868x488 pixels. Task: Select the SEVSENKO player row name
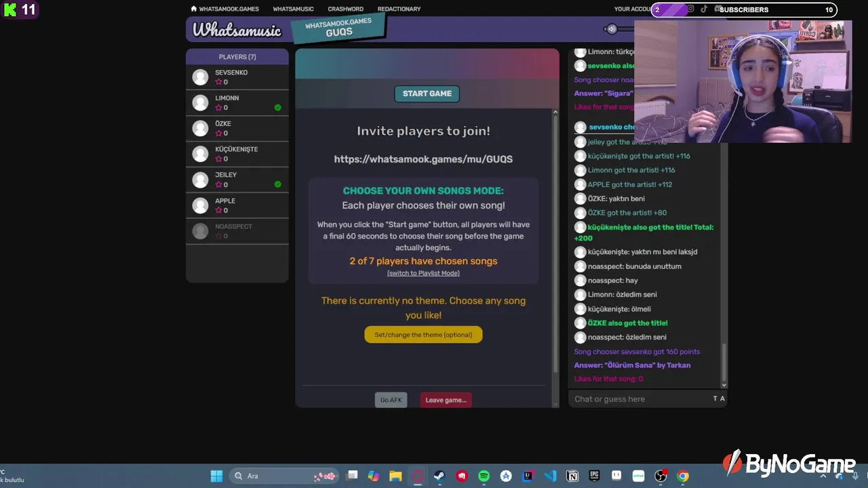[x=231, y=73]
